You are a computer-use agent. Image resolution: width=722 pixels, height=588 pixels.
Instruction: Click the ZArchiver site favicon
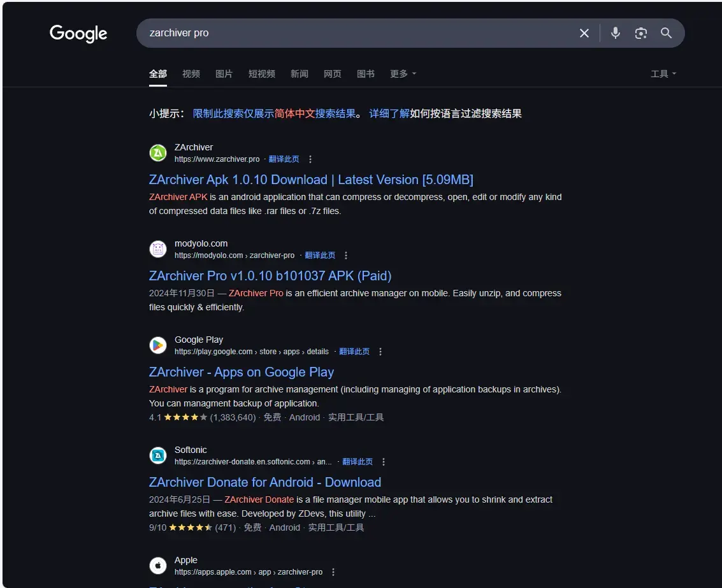tap(158, 153)
